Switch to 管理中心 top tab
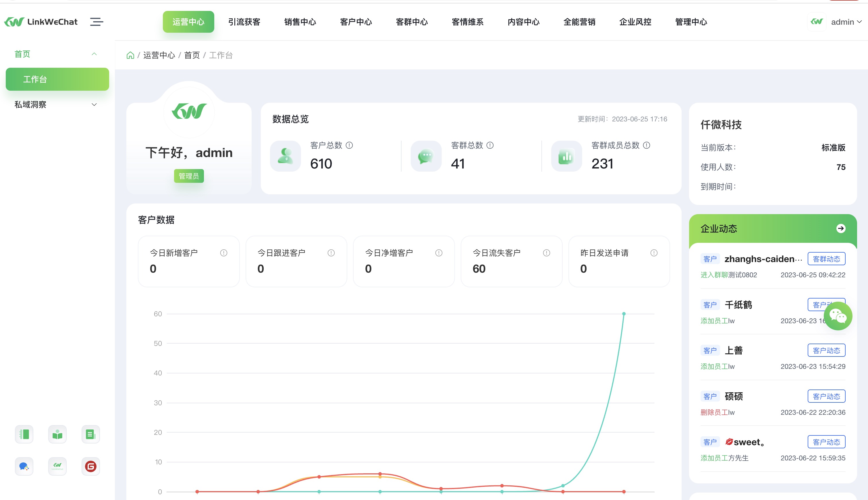This screenshot has width=868, height=500. click(691, 22)
